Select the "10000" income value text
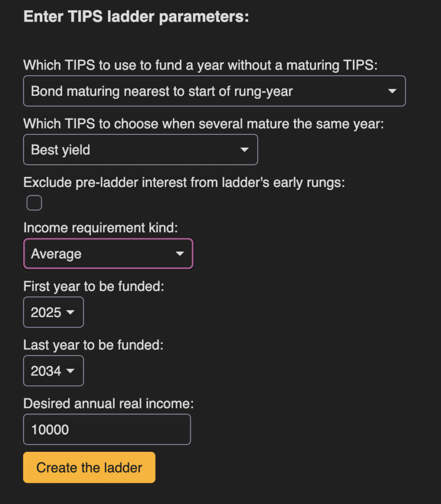This screenshot has height=504, width=441. point(51,429)
